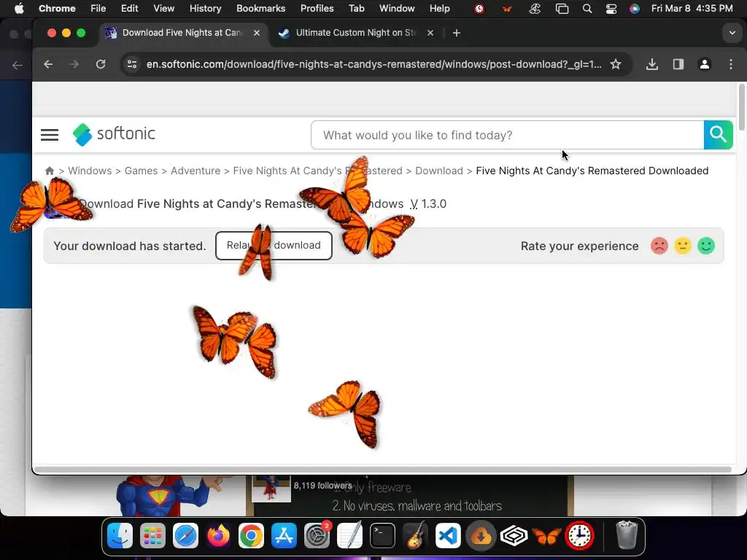This screenshot has height=560, width=747.
Task: Open the orange downloader app in dock
Action: click(481, 536)
